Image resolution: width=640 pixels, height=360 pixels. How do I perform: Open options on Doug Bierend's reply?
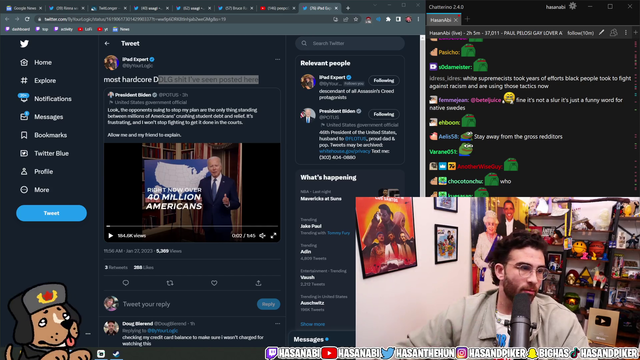pyautogui.click(x=278, y=324)
